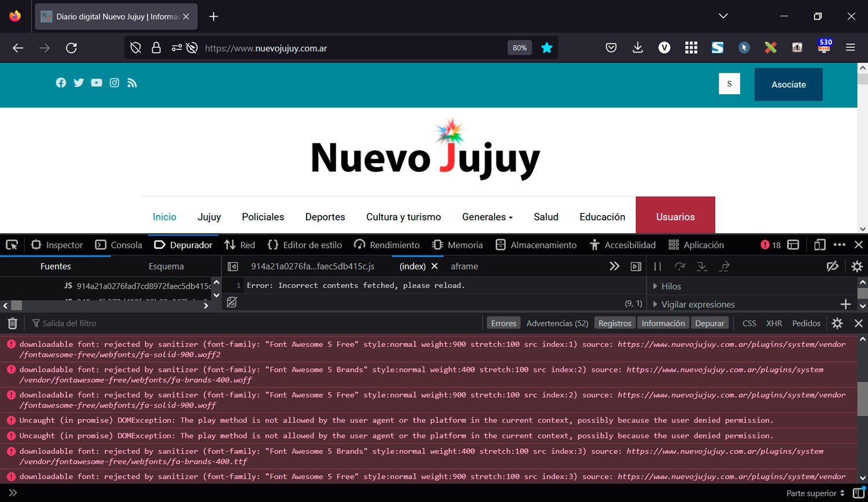Open the Usuarios menu button

(x=675, y=217)
